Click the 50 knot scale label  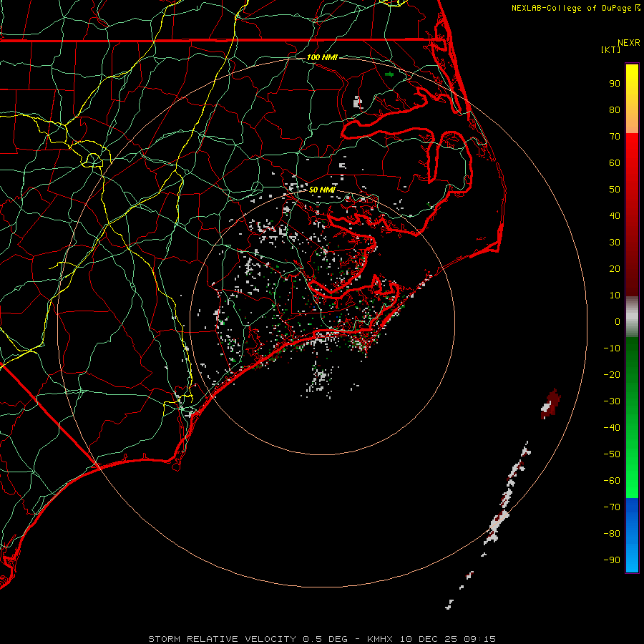(615, 190)
